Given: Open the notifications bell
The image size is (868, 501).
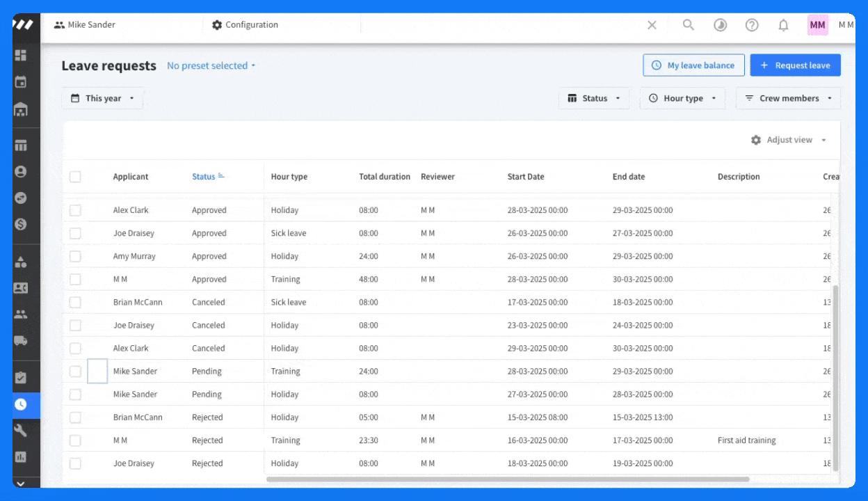Looking at the screenshot, I should click(783, 25).
